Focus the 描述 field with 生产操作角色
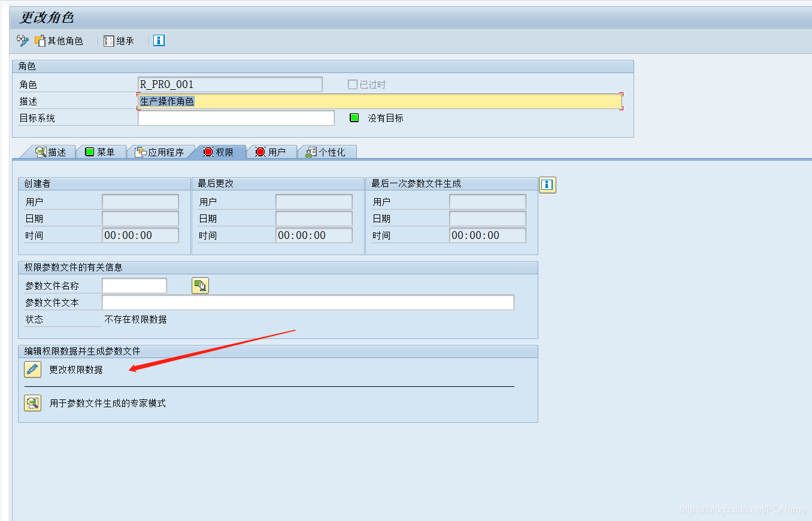The width and height of the screenshot is (812, 521). point(380,101)
